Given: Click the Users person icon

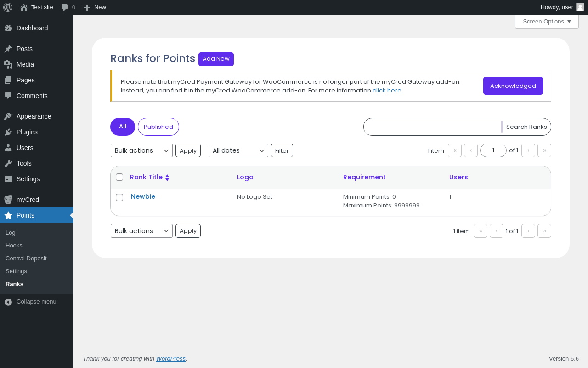Looking at the screenshot, I should (x=8, y=148).
